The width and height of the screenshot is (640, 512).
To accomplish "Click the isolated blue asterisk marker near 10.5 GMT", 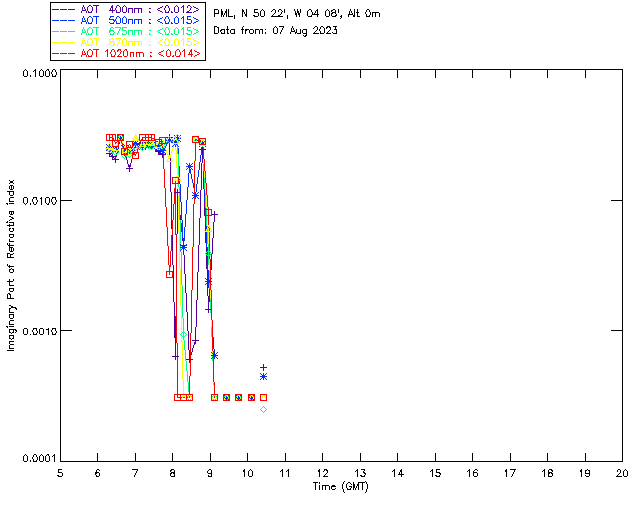I will [x=263, y=376].
